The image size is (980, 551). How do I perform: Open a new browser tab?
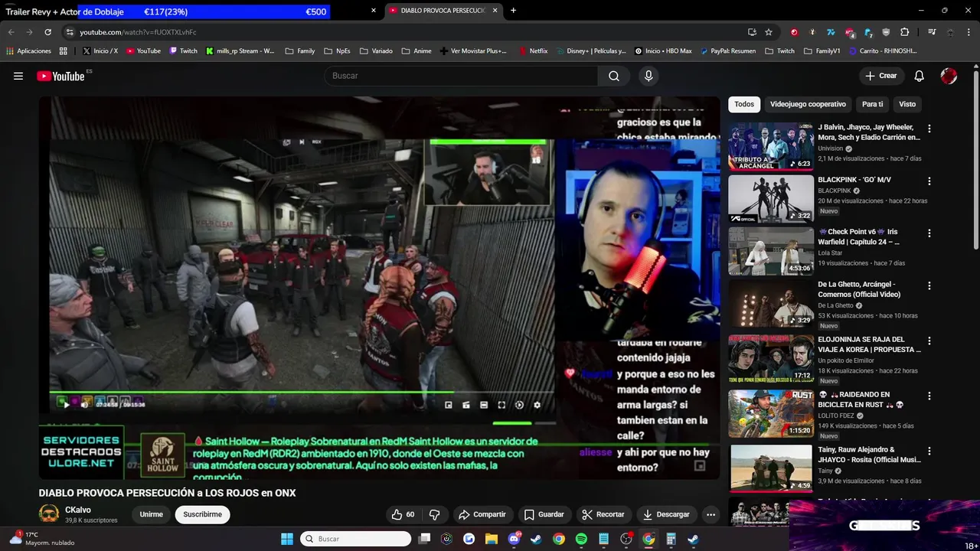513,11
